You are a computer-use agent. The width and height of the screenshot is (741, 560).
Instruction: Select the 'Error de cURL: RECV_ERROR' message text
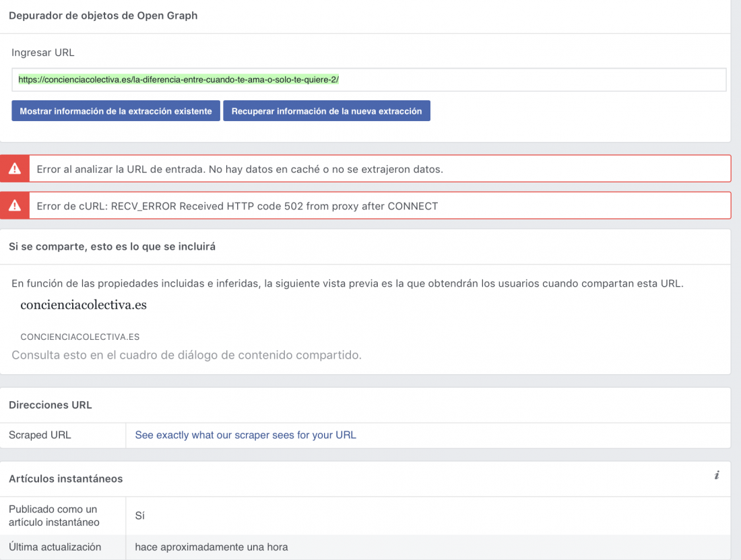tap(237, 207)
